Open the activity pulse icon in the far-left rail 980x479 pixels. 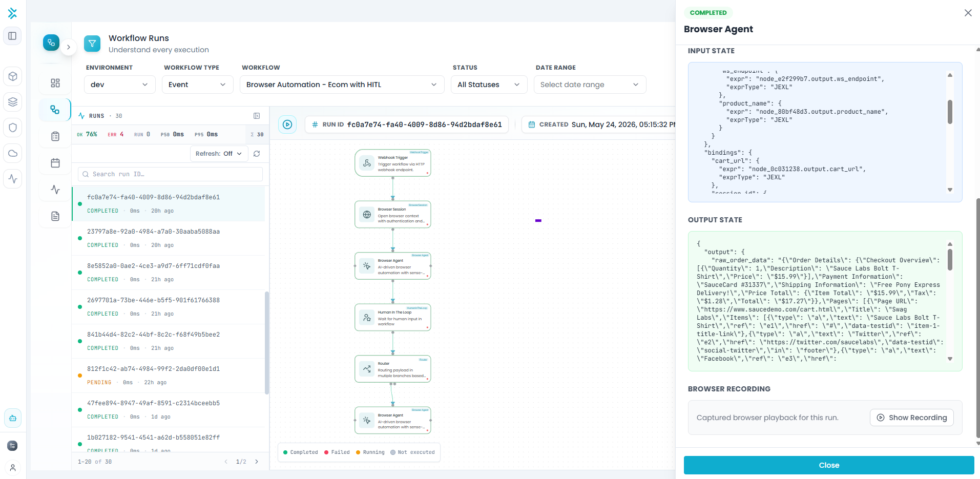(x=13, y=179)
